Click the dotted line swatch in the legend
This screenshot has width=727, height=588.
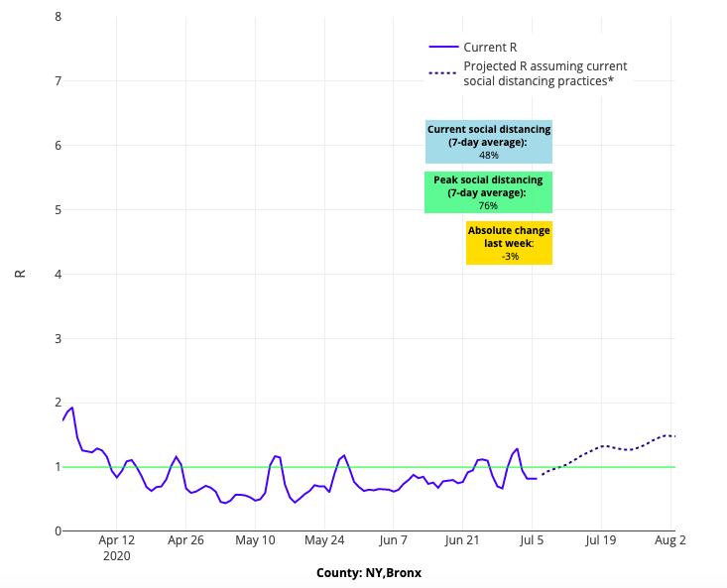pos(443,73)
